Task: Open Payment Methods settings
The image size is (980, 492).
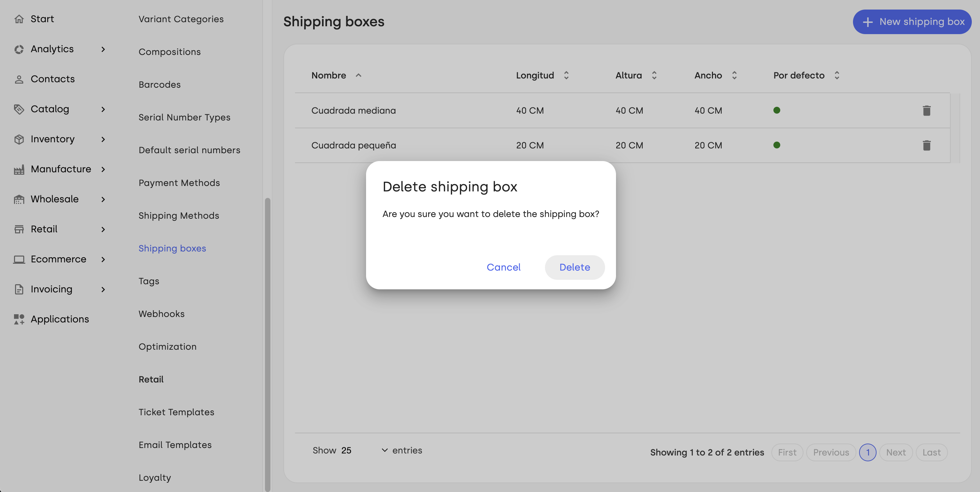Action: [179, 183]
